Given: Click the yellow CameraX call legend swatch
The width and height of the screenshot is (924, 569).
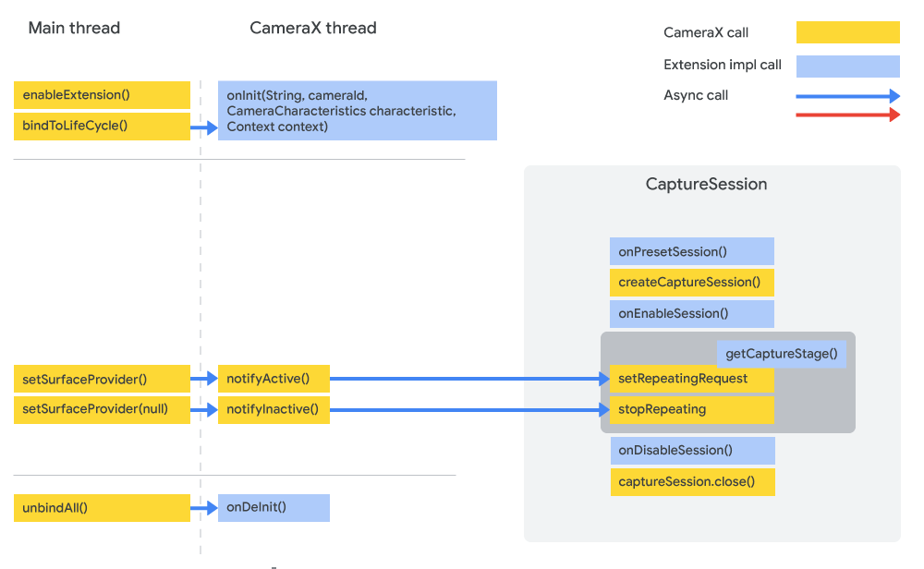Looking at the screenshot, I should tap(847, 33).
